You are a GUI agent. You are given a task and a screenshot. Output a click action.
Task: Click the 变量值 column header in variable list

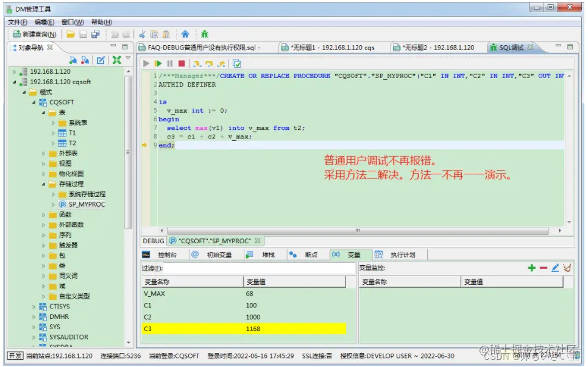295,282
